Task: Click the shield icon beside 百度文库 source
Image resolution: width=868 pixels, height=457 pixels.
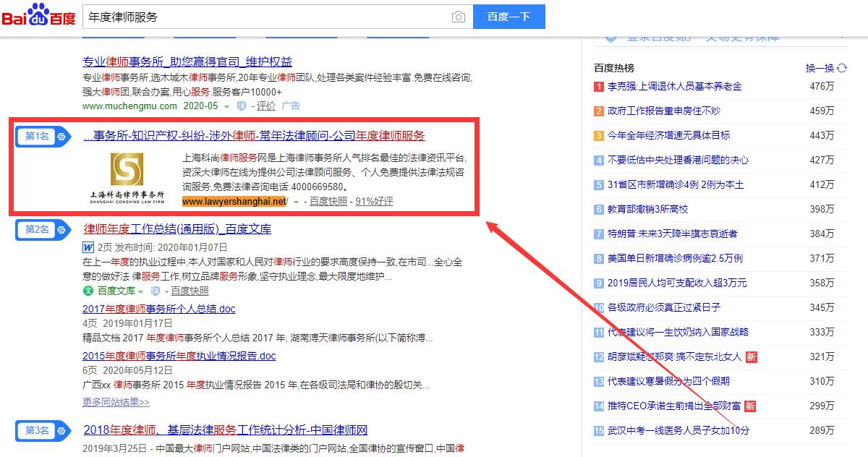Action: click(x=155, y=291)
